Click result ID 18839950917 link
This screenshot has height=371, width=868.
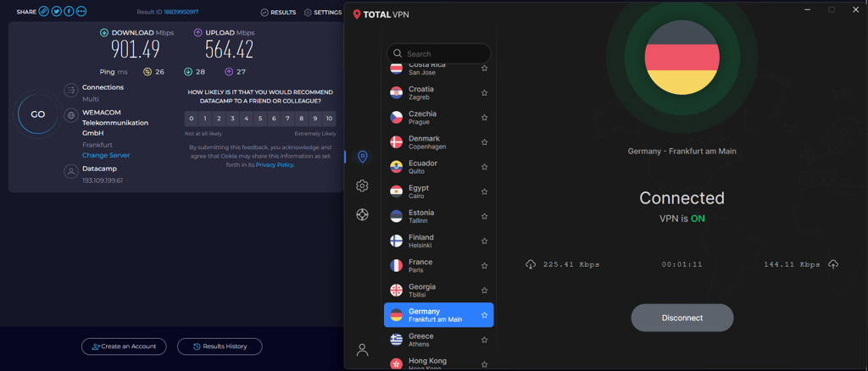(181, 12)
